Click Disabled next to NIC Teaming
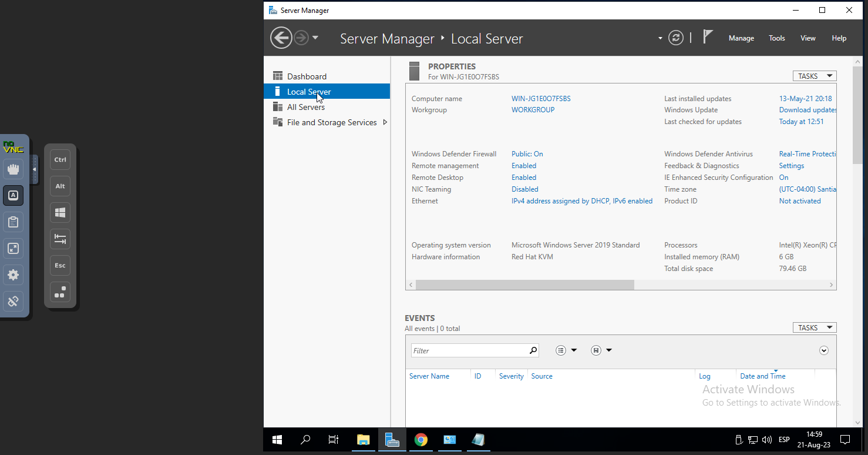Image resolution: width=868 pixels, height=455 pixels. pyautogui.click(x=524, y=189)
